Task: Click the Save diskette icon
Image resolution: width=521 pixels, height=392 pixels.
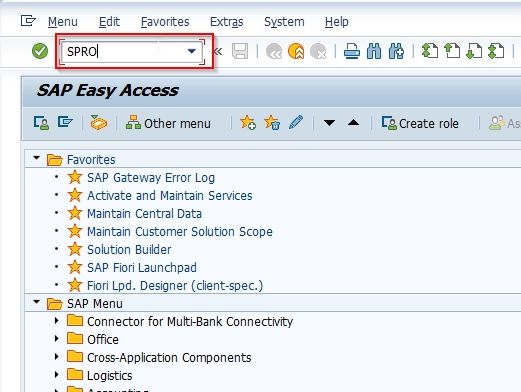Action: coord(240,51)
